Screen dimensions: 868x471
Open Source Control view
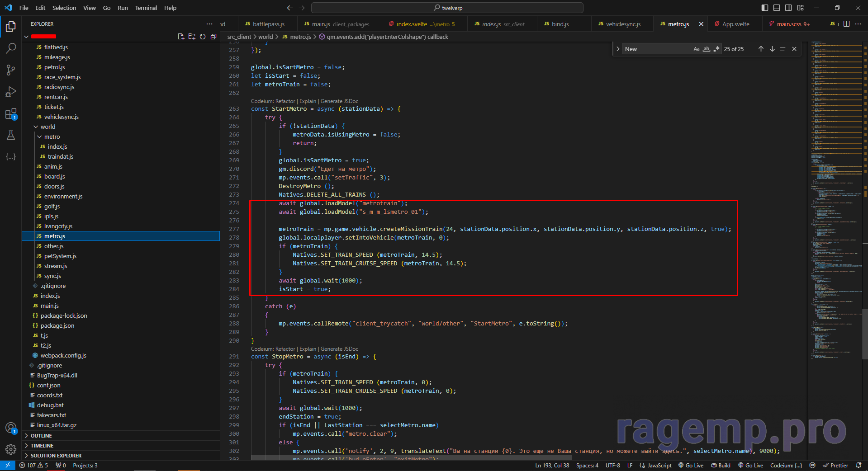click(11, 70)
